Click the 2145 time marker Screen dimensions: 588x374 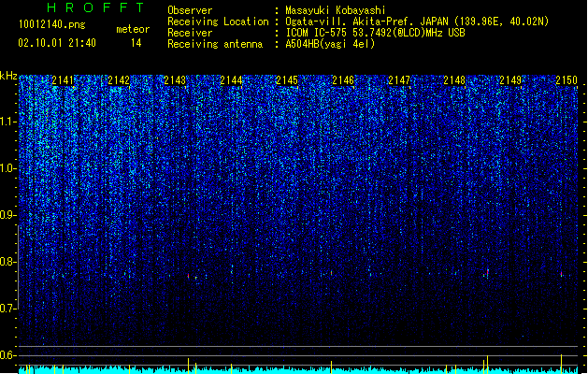[x=287, y=80]
